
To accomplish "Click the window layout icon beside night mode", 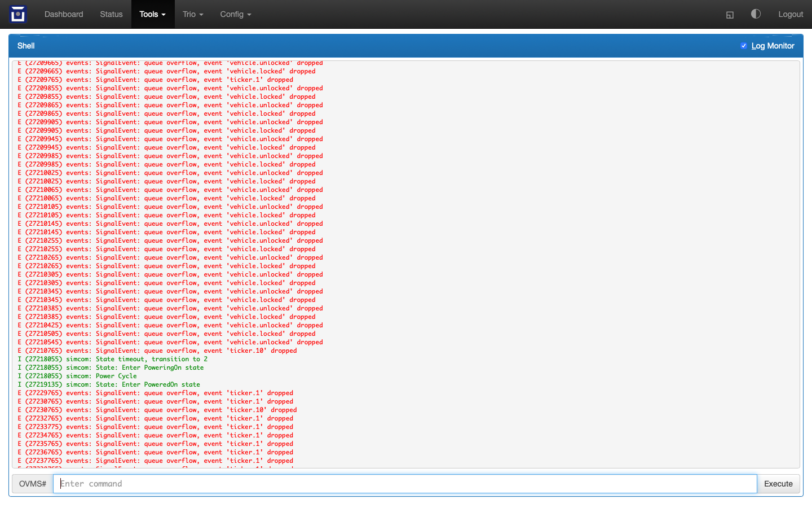I will pos(730,15).
